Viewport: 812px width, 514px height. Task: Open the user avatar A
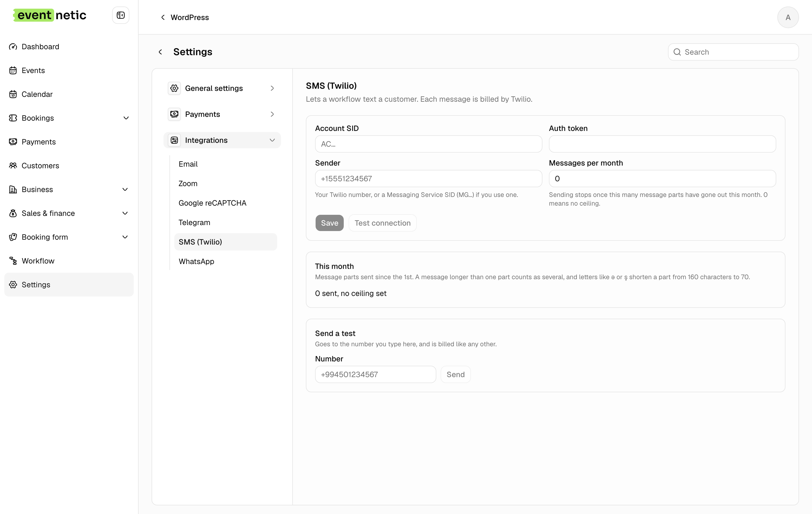(788, 17)
